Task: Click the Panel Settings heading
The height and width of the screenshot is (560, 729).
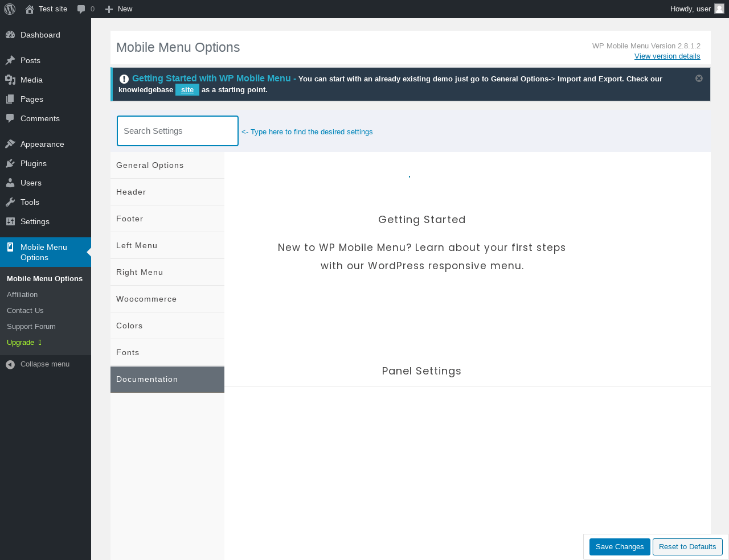Action: (x=421, y=371)
